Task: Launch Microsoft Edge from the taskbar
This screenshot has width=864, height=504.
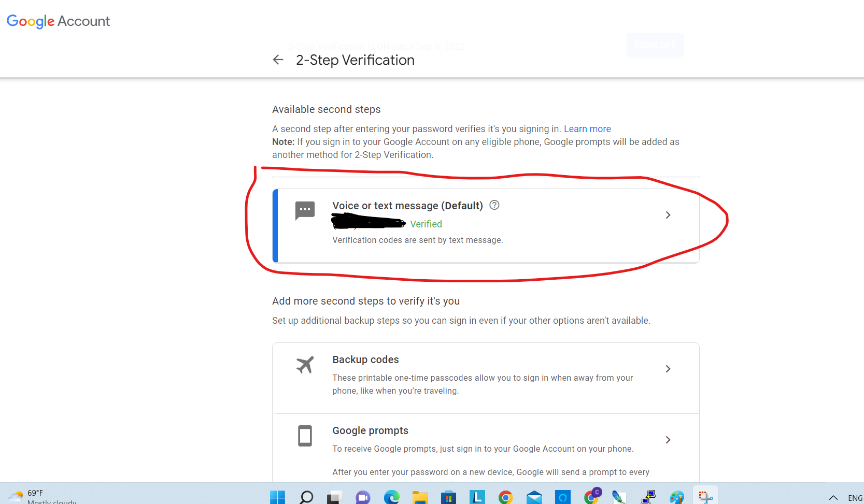Action: [x=391, y=497]
